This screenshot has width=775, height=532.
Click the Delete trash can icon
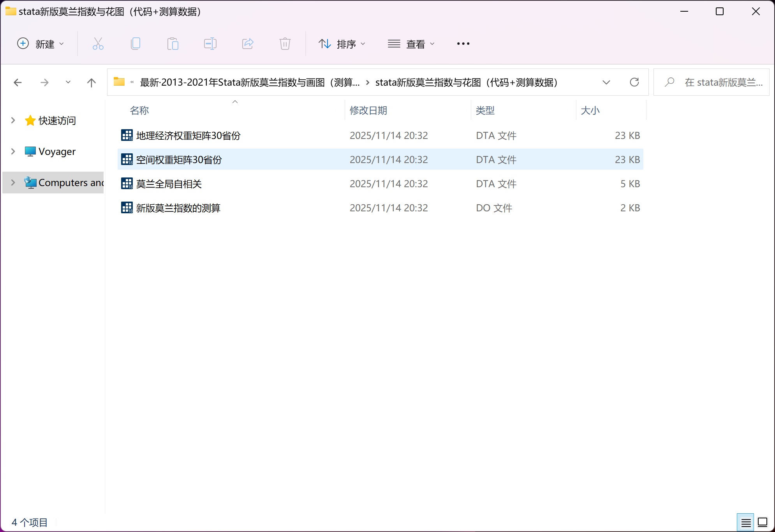285,44
